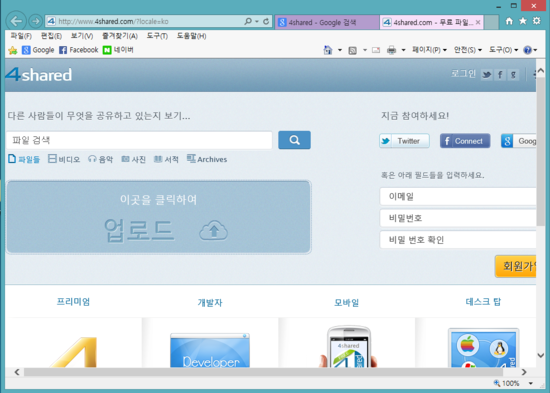Open the 도구(O) command bar dropdown
Viewport: 550px width, 393px height.
click(x=503, y=50)
